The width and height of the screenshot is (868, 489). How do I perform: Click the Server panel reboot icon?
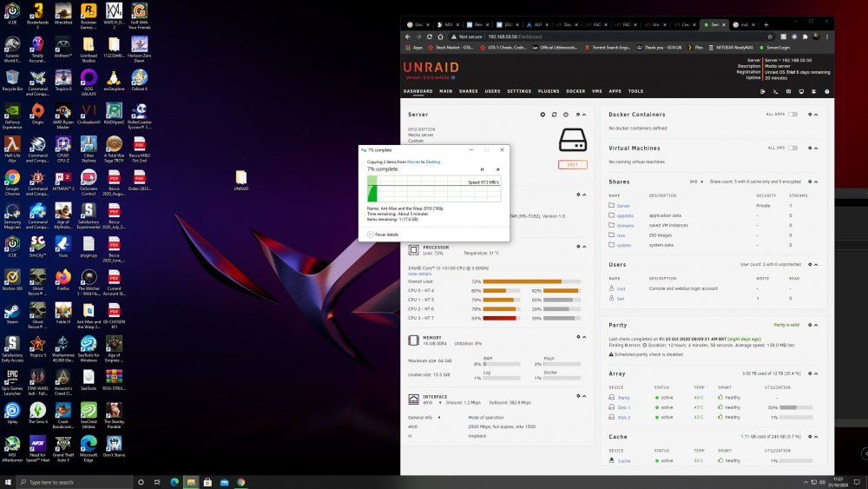click(554, 115)
